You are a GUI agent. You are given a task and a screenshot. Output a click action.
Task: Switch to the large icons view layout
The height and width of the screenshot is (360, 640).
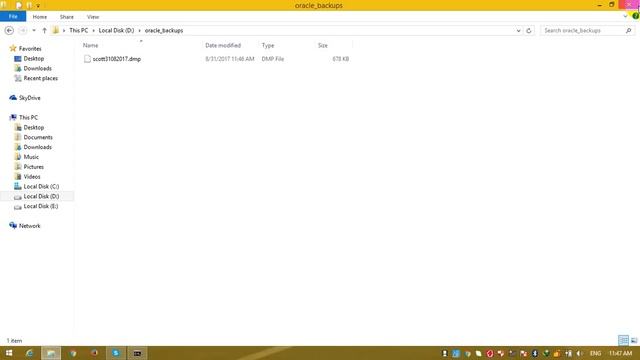pos(634,340)
